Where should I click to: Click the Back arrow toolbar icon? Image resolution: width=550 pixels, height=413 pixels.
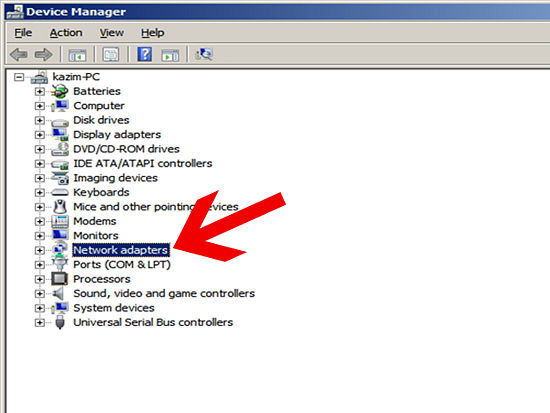[19, 55]
